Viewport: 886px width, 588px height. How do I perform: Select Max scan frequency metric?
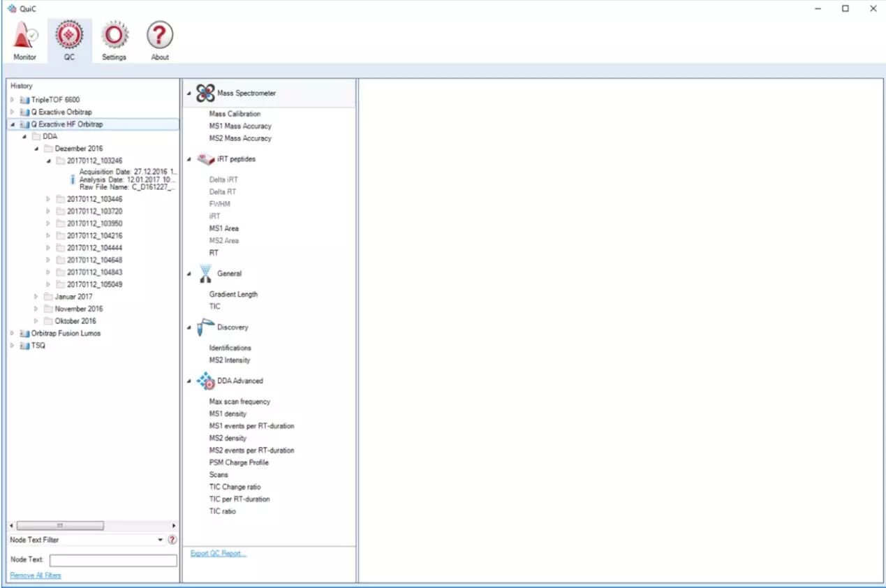pyautogui.click(x=239, y=402)
